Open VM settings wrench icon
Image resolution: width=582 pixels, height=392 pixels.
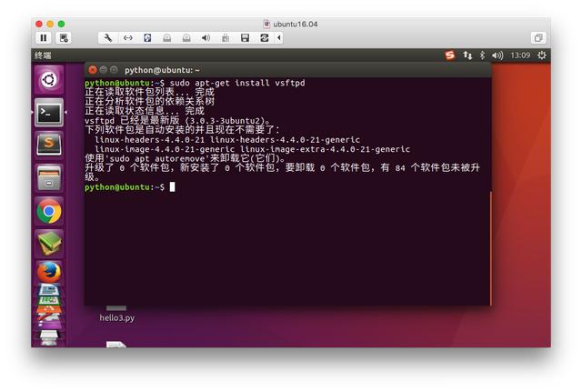108,38
